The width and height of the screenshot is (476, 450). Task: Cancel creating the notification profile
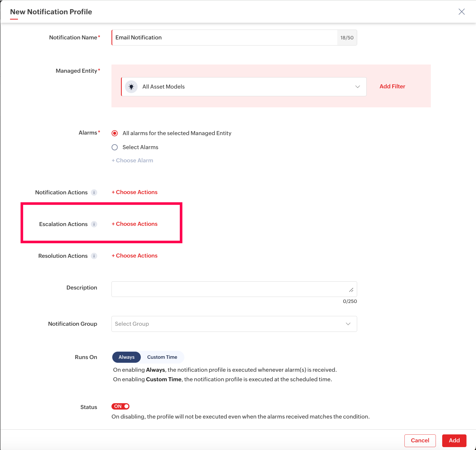click(420, 440)
